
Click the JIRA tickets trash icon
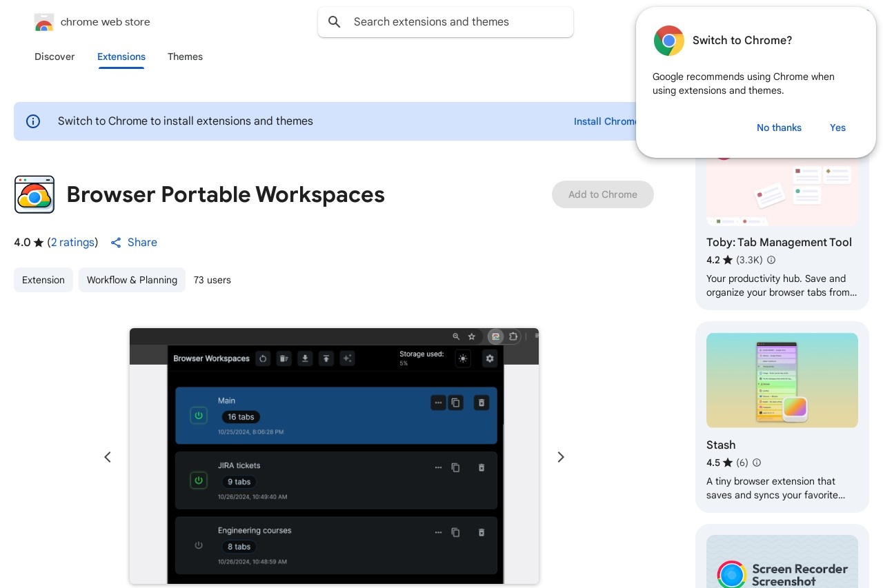[482, 467]
